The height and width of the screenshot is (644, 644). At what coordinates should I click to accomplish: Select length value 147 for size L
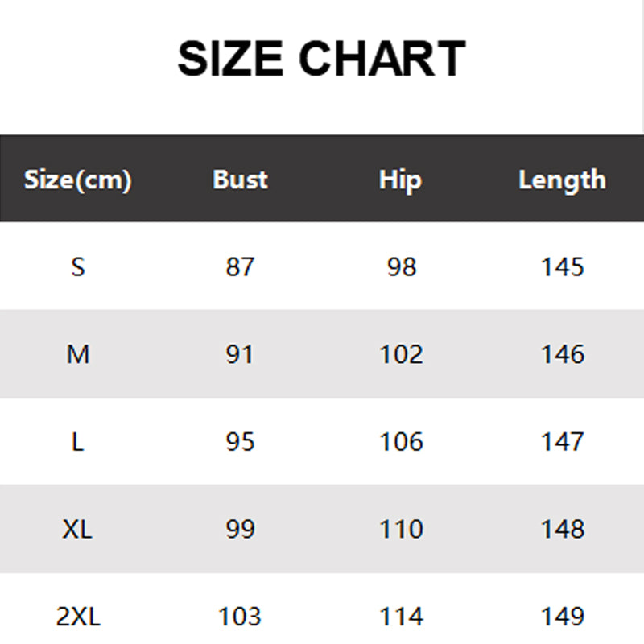(x=562, y=442)
